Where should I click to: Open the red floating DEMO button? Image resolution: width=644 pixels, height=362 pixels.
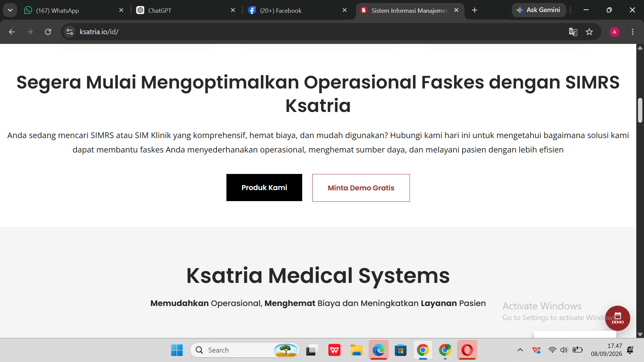click(x=618, y=318)
